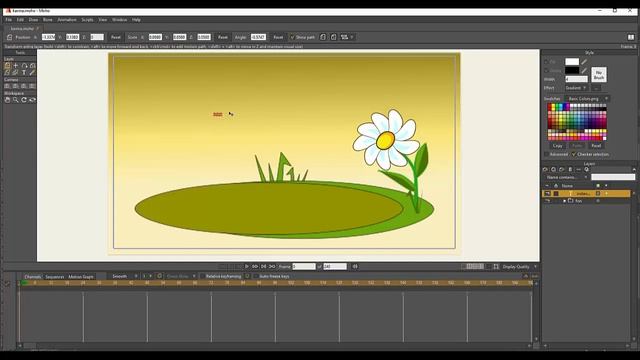640x360 pixels.
Task: Open the Smooth interpolation dropdown
Action: click(124, 276)
